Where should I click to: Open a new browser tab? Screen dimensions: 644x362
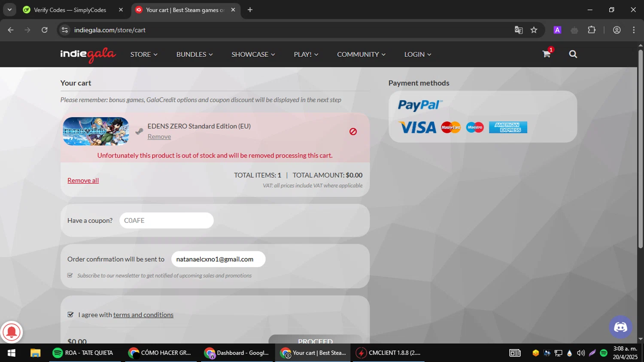250,9
